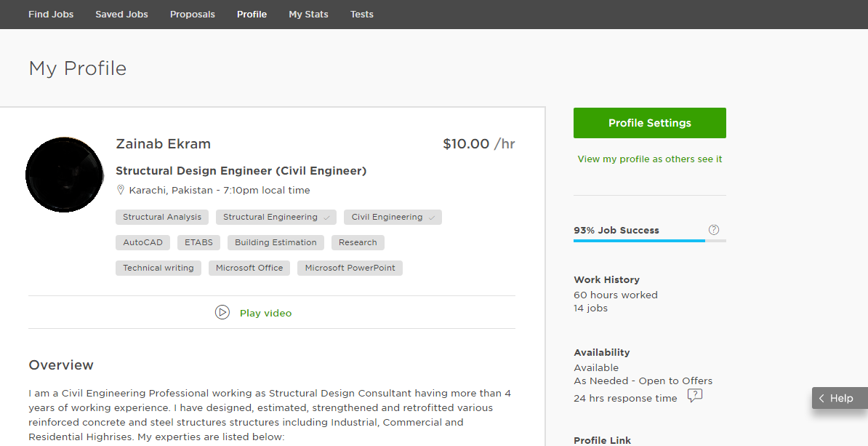Click the Technical writing skill tag
868x446 pixels.
click(158, 268)
